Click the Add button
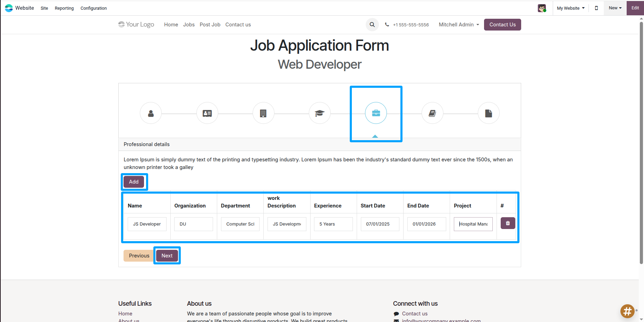The height and width of the screenshot is (322, 644). (x=134, y=182)
